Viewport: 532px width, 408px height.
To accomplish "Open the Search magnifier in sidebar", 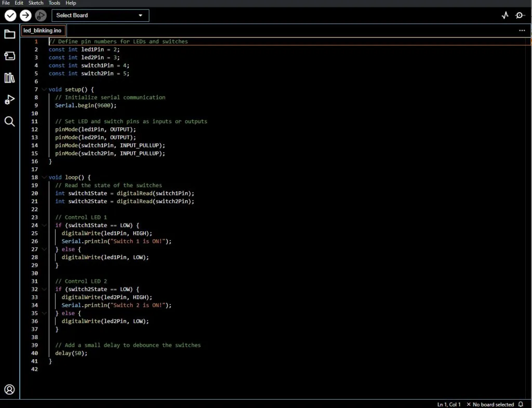I will click(9, 121).
